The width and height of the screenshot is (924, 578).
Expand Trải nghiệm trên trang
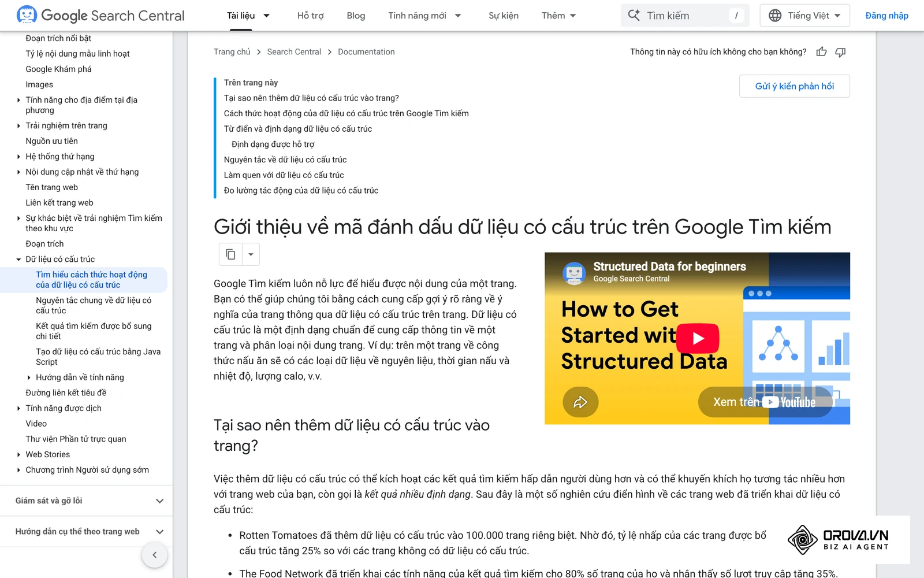18,126
